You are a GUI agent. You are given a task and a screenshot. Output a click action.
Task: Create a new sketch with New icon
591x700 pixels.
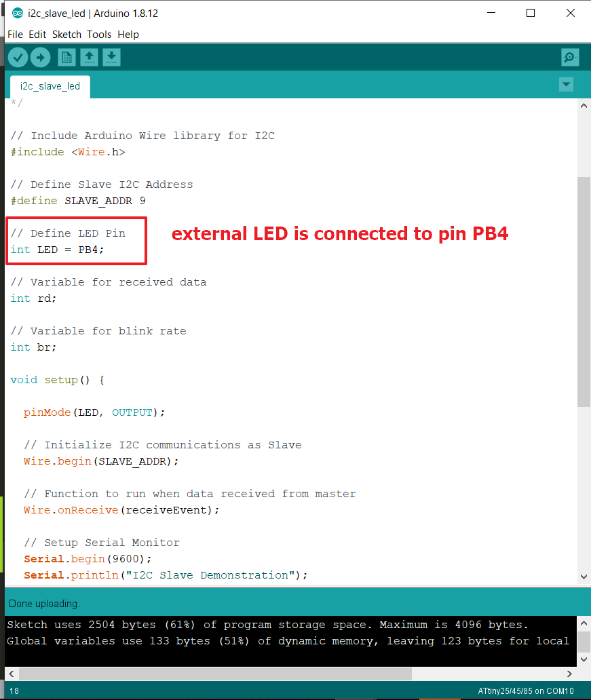(x=66, y=58)
